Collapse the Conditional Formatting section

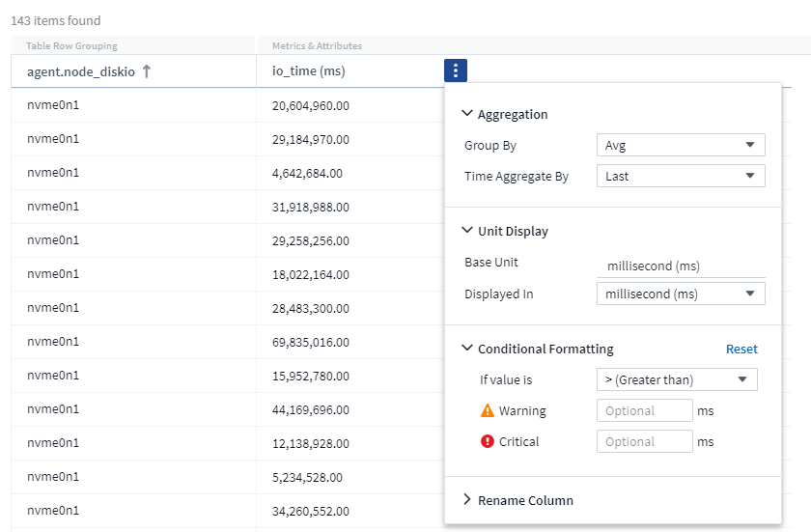(x=468, y=349)
